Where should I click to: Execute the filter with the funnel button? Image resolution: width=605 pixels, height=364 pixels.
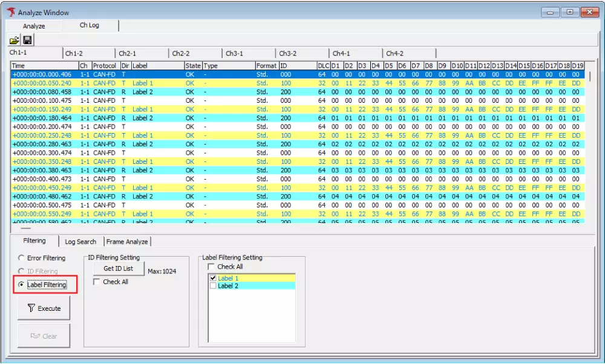(44, 308)
